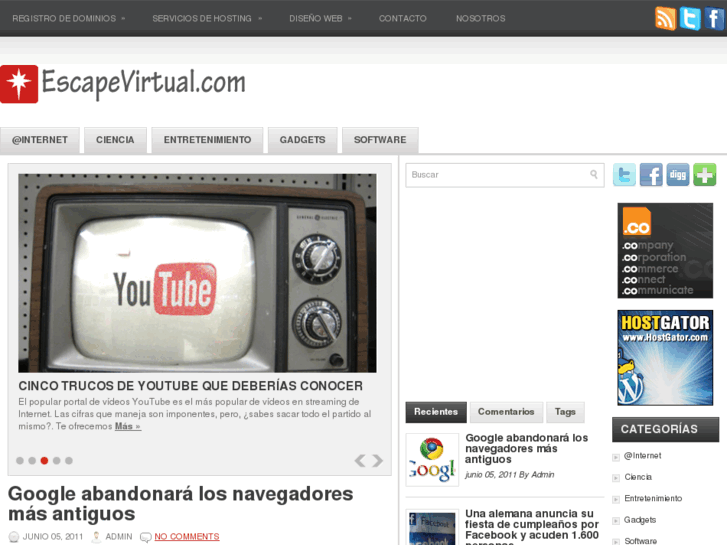The height and width of the screenshot is (545, 727).
Task: Click arrow bullet beside Ciencia category
Action: click(x=616, y=478)
